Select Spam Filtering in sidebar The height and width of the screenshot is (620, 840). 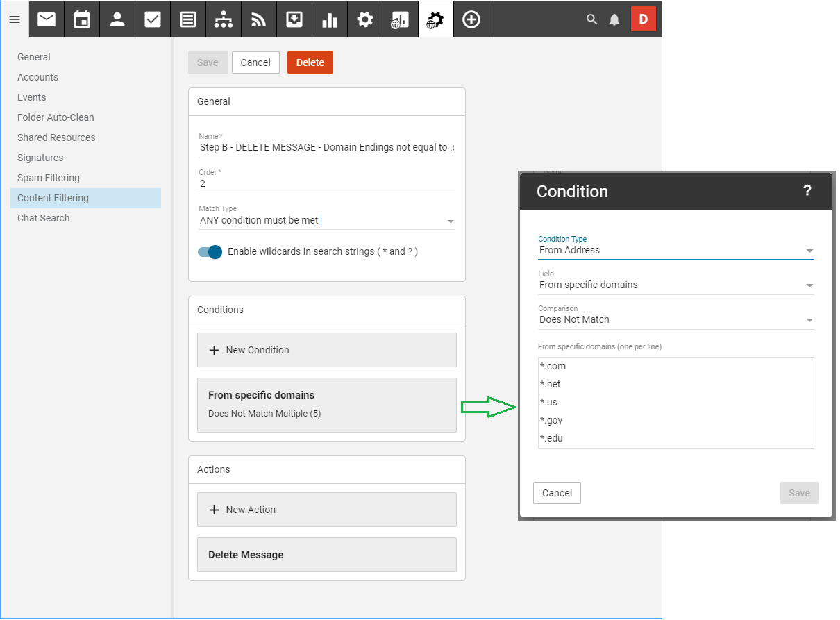(x=49, y=178)
